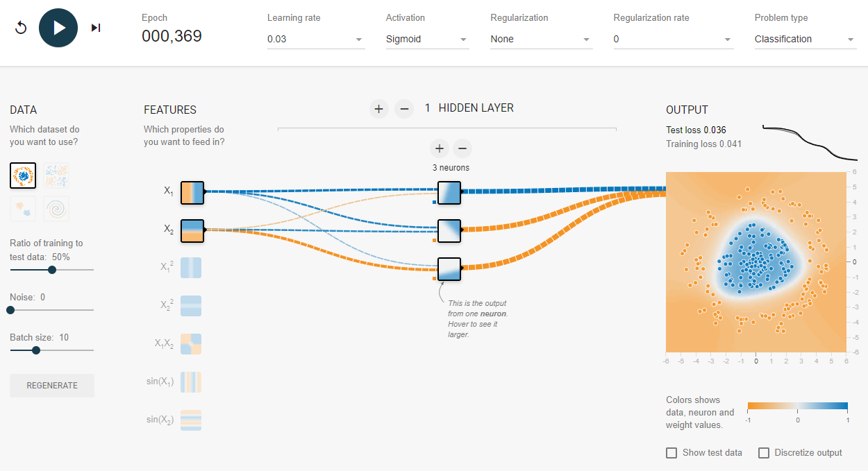Image resolution: width=868 pixels, height=471 pixels.
Task: Enable the sin(X1) feature
Action: (191, 382)
